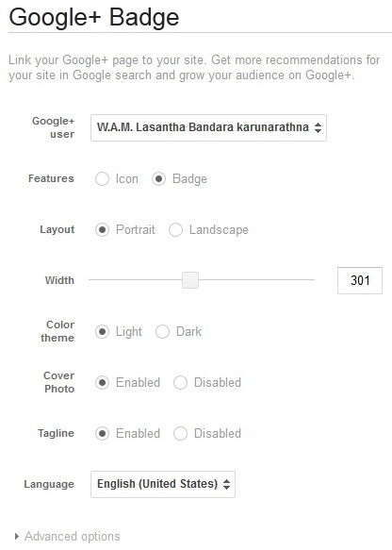Click the arrows icon on the user dropdown
This screenshot has height=550, width=392.
coord(318,127)
